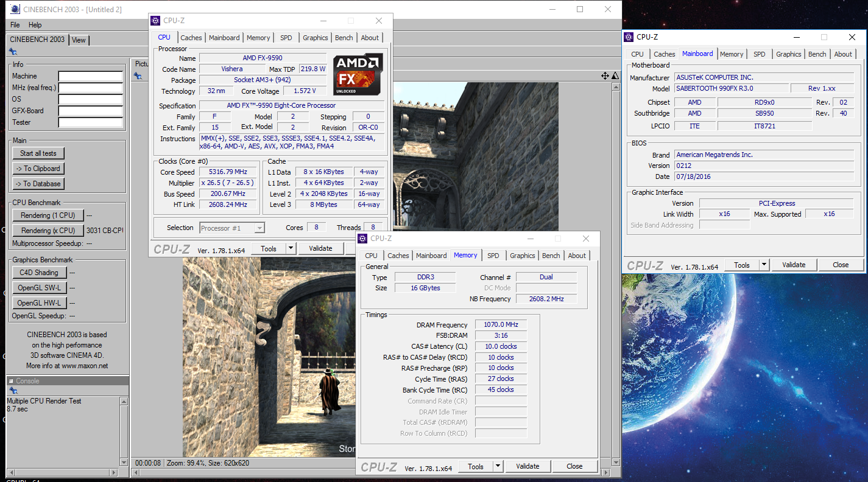868x482 pixels.
Task: Open the File menu in CINEBENCH
Action: pyautogui.click(x=15, y=25)
